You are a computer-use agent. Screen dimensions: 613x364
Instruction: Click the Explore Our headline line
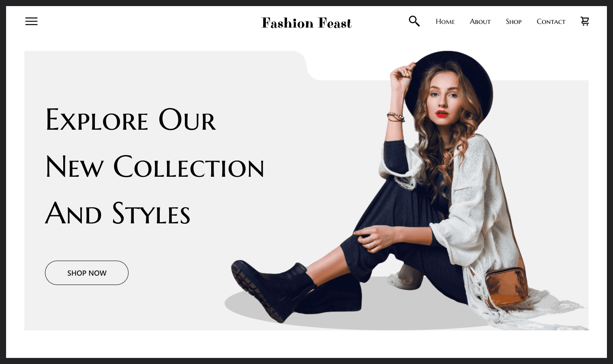(131, 120)
